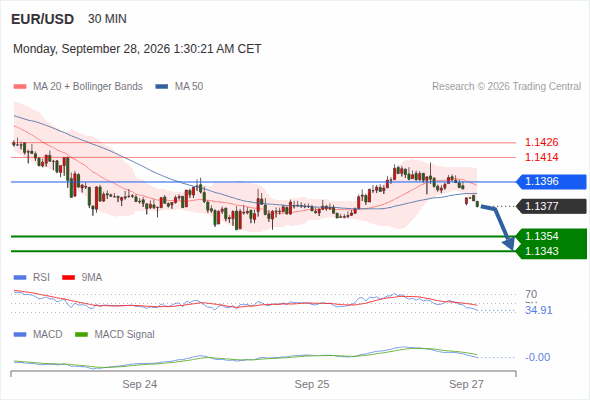Click the RSI value 34.91 label
Viewport: 590px width, 400px height.
pos(538,310)
